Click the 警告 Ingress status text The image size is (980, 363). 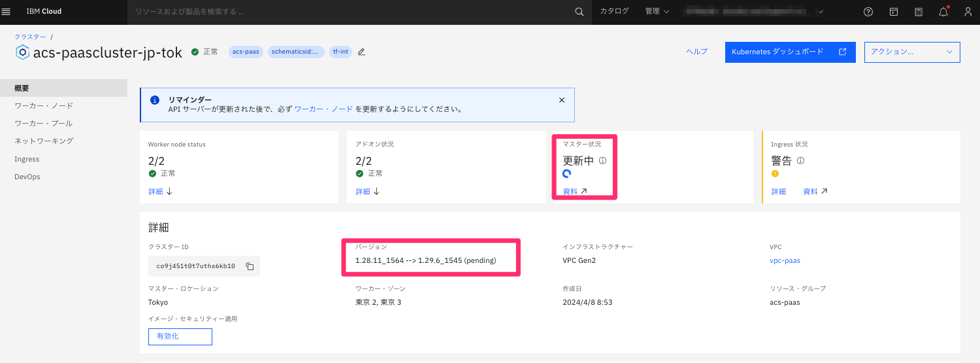point(781,160)
